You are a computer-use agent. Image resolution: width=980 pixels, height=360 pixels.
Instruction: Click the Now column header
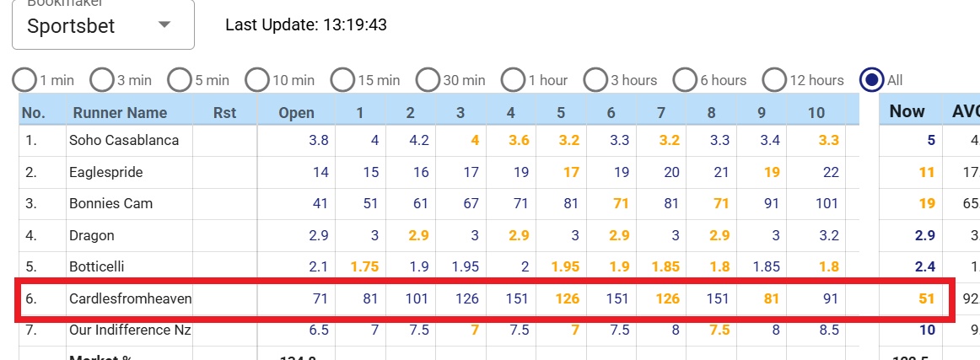coord(907,111)
